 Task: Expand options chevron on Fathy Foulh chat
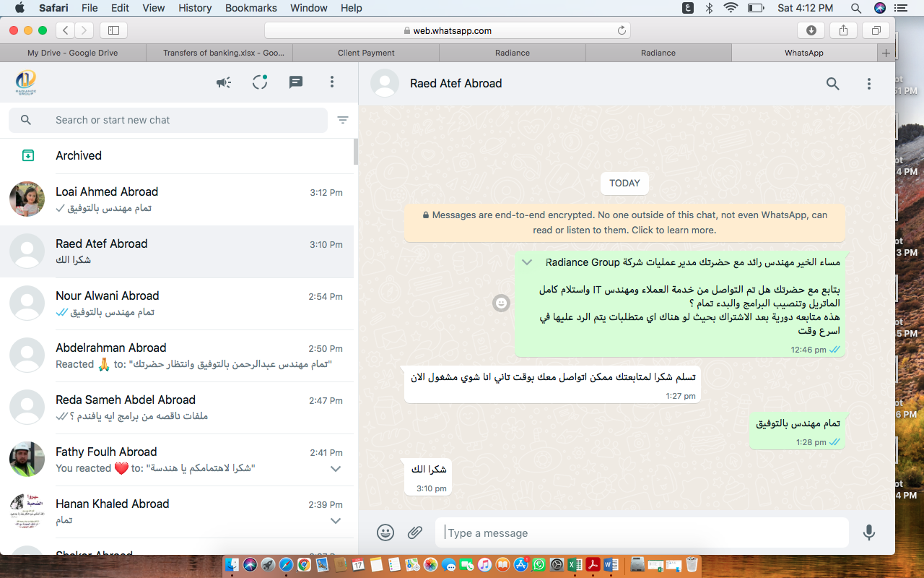pyautogui.click(x=336, y=469)
